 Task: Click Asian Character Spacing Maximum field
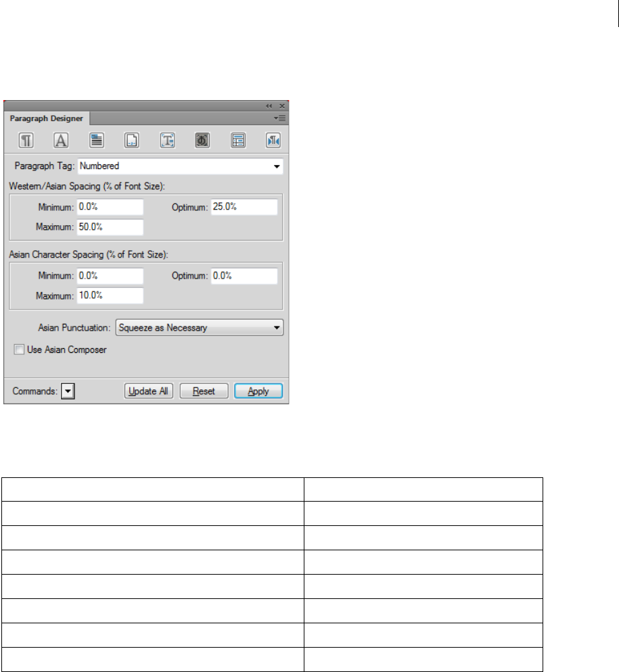click(110, 295)
